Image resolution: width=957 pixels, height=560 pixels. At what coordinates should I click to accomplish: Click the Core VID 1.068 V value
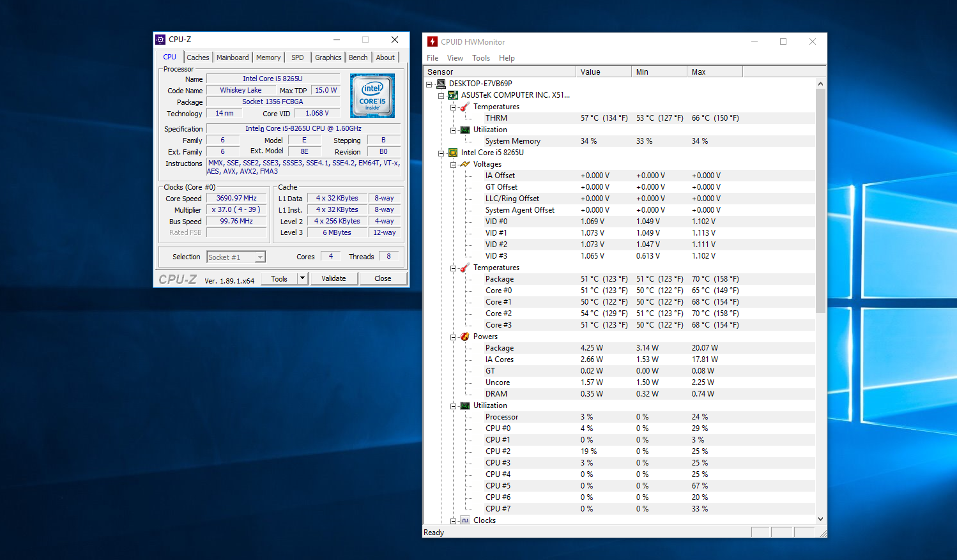point(317,113)
